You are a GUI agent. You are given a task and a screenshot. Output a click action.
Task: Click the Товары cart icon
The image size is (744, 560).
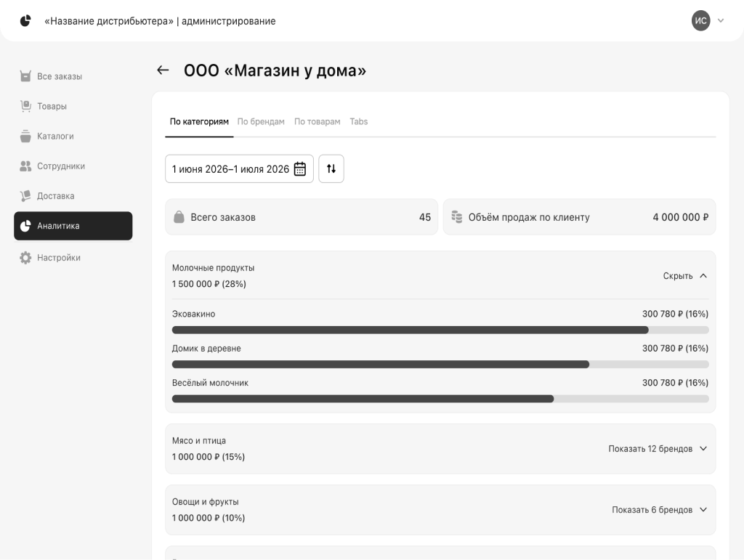25,106
